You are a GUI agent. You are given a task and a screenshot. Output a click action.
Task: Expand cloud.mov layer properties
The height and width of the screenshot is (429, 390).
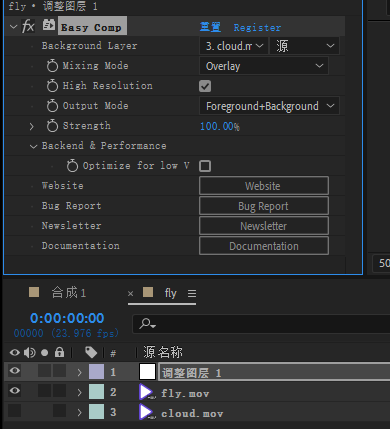79,413
